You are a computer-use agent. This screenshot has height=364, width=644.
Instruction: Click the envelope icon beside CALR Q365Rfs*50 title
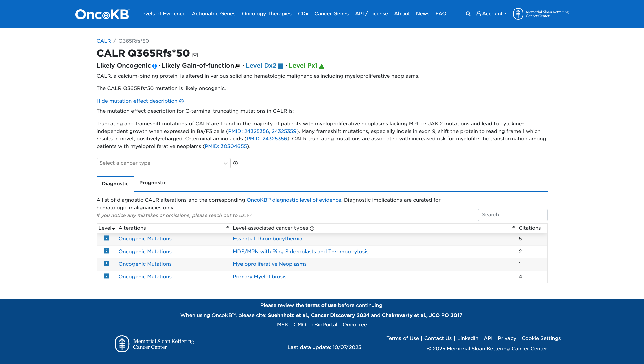(x=195, y=55)
